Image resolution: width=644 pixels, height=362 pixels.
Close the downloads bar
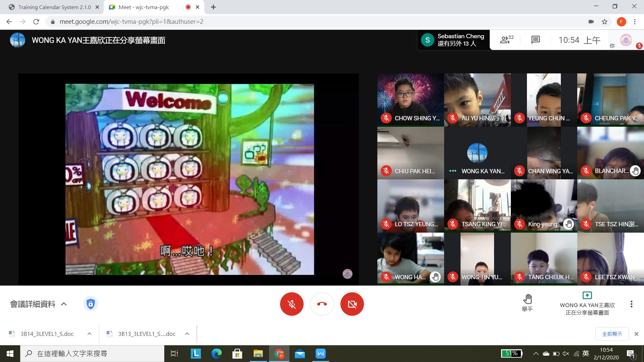[x=636, y=334]
